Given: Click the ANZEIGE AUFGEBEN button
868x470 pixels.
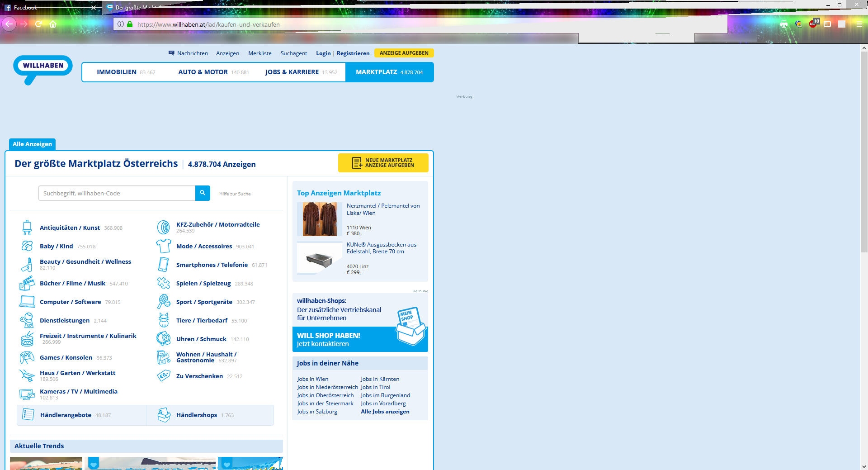Looking at the screenshot, I should [x=404, y=53].
